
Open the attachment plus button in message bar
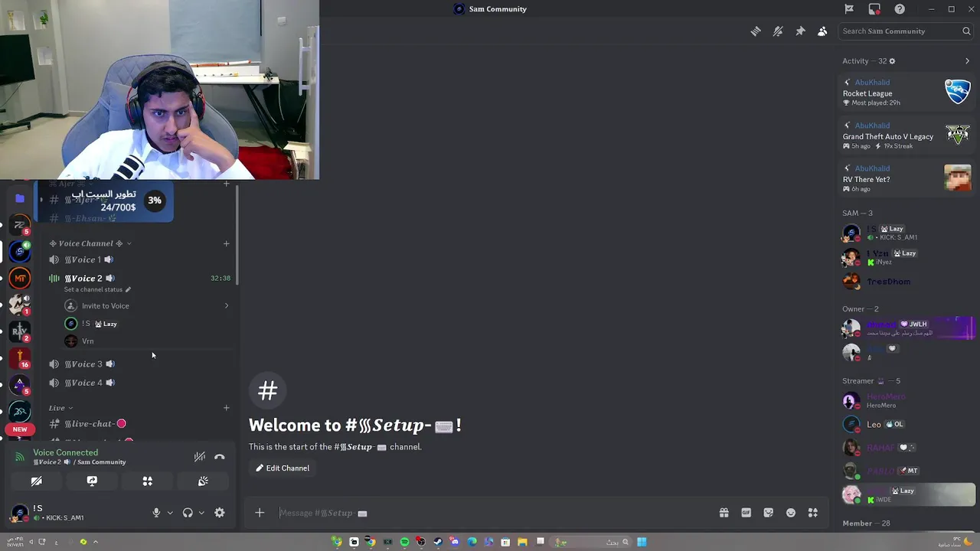260,513
